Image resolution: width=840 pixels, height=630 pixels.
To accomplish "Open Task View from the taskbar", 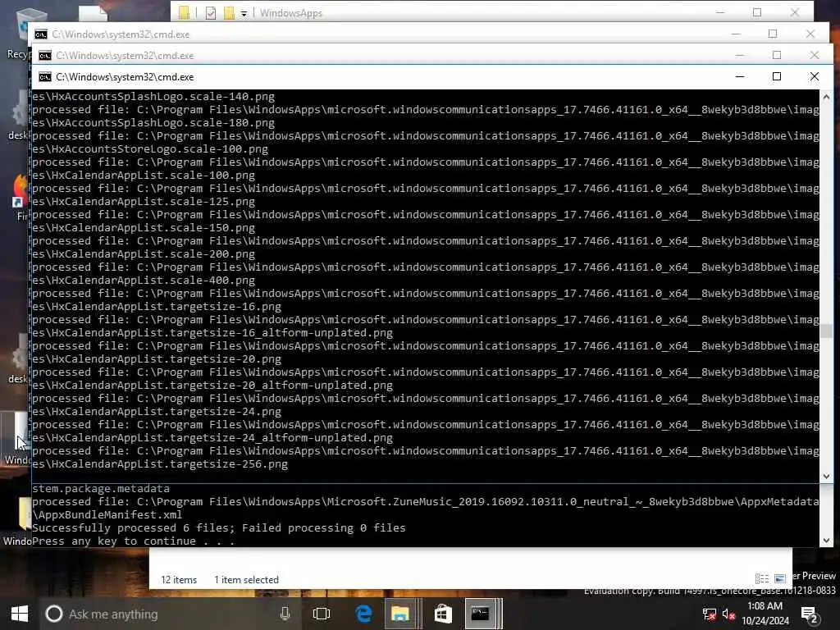I will pos(322,614).
